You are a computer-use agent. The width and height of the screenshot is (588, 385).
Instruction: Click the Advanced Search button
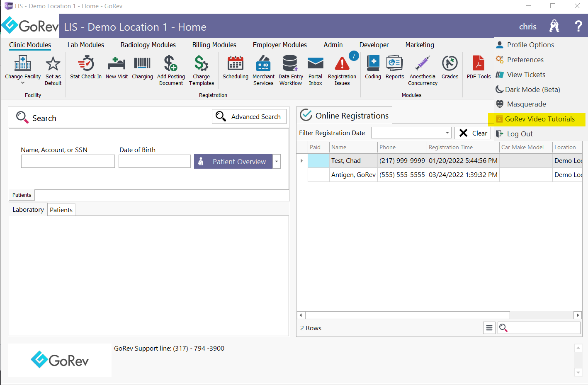(249, 116)
